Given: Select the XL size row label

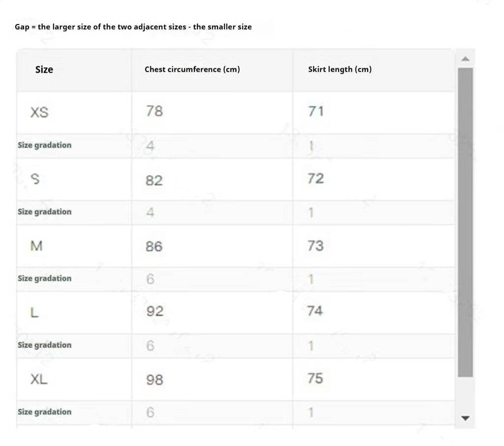Looking at the screenshot, I should pos(39,379).
